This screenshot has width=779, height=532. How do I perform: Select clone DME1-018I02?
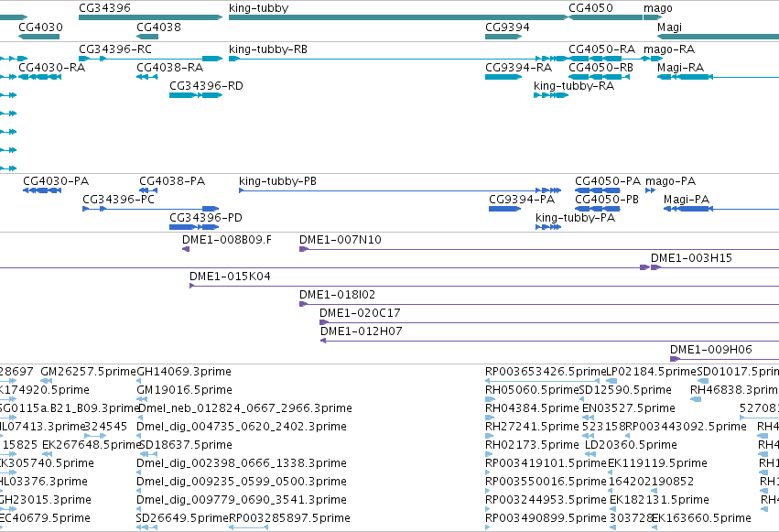coord(539,305)
